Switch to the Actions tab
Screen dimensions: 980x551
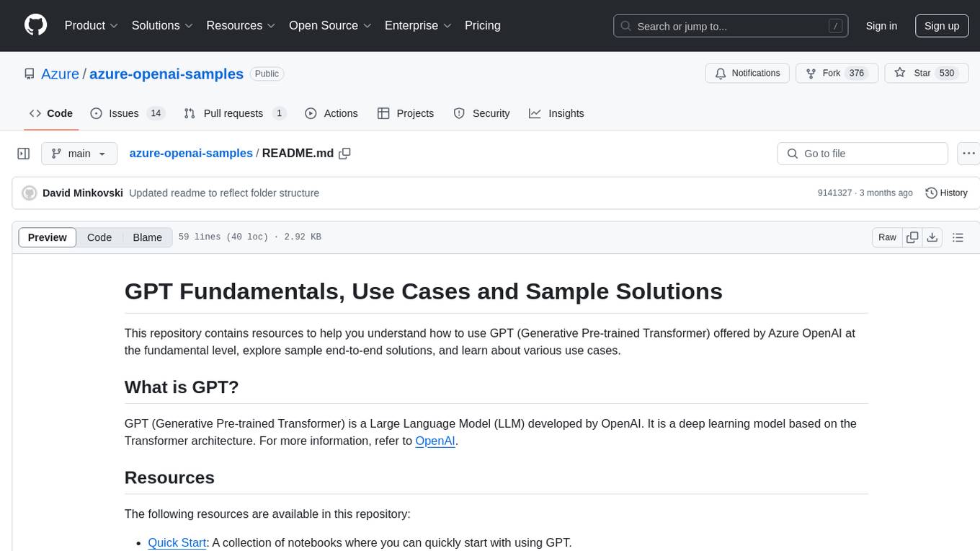pyautogui.click(x=331, y=113)
